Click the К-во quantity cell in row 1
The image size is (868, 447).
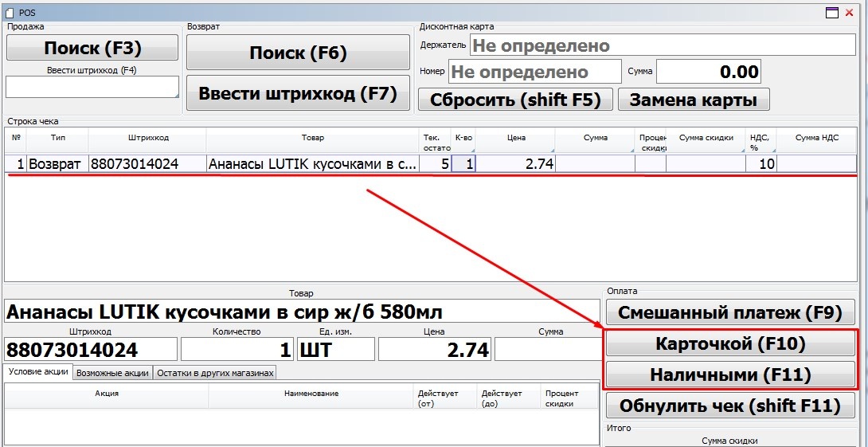[x=463, y=164]
